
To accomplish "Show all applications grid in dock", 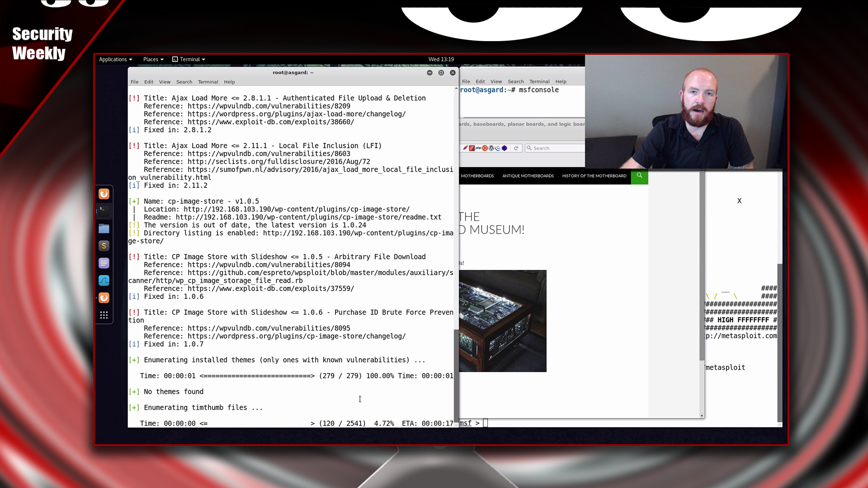I will tap(104, 315).
